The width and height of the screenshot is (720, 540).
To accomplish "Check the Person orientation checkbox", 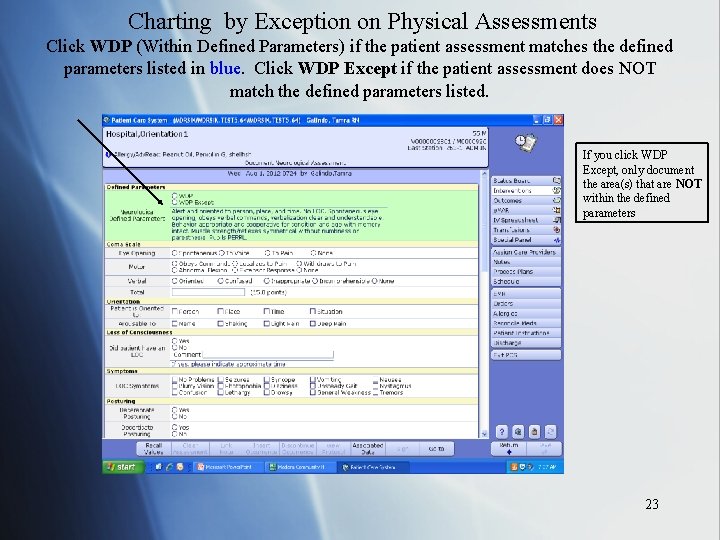I will coord(174,311).
